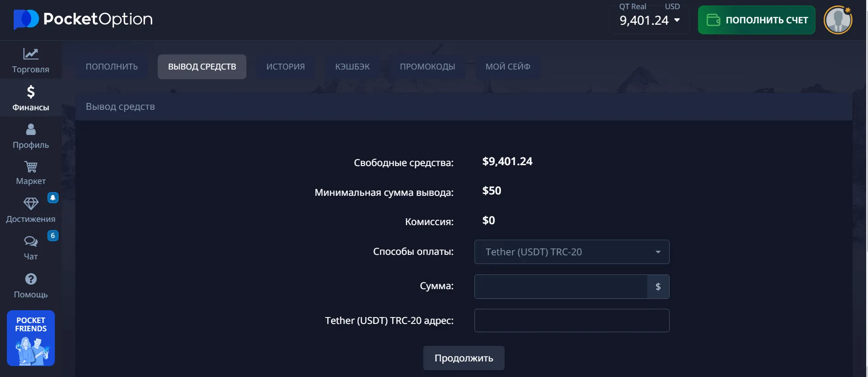868x377 pixels.
Task: Go to the Мой сейф tab
Action: pos(508,67)
